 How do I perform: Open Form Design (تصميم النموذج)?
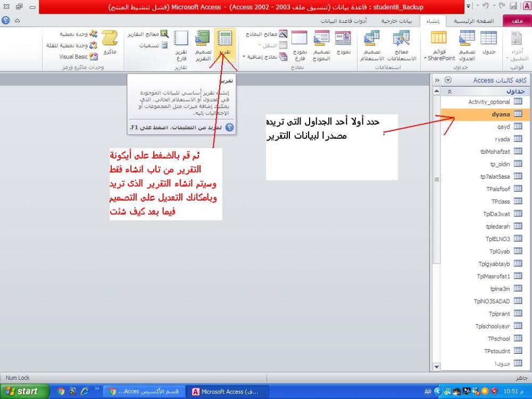[x=321, y=46]
